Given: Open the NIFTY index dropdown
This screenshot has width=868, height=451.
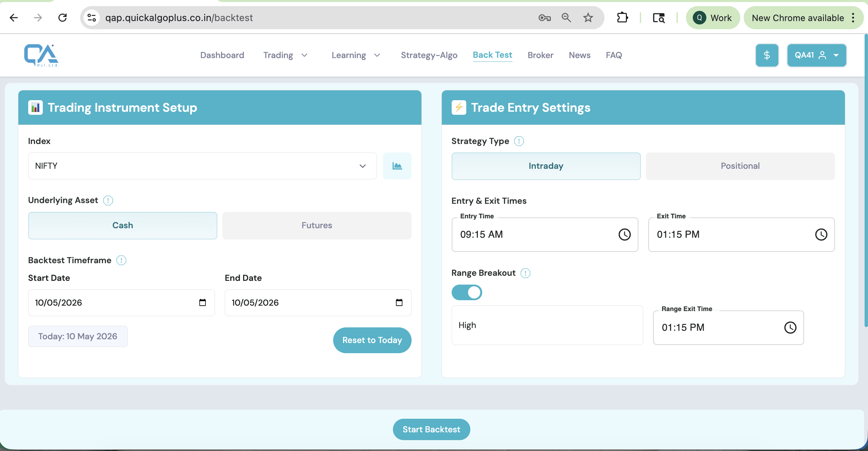Looking at the screenshot, I should coord(202,166).
